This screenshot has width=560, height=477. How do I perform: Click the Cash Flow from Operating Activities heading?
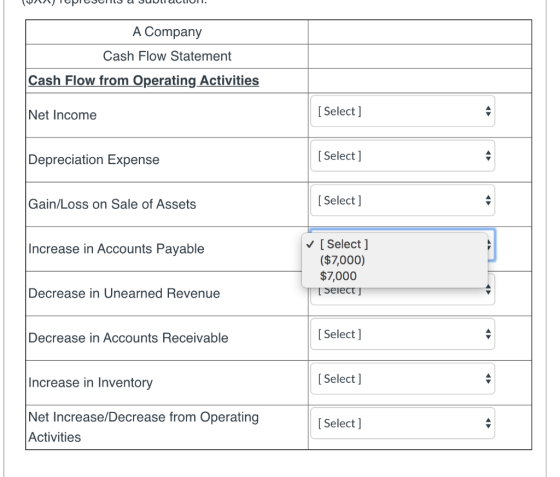pos(144,80)
